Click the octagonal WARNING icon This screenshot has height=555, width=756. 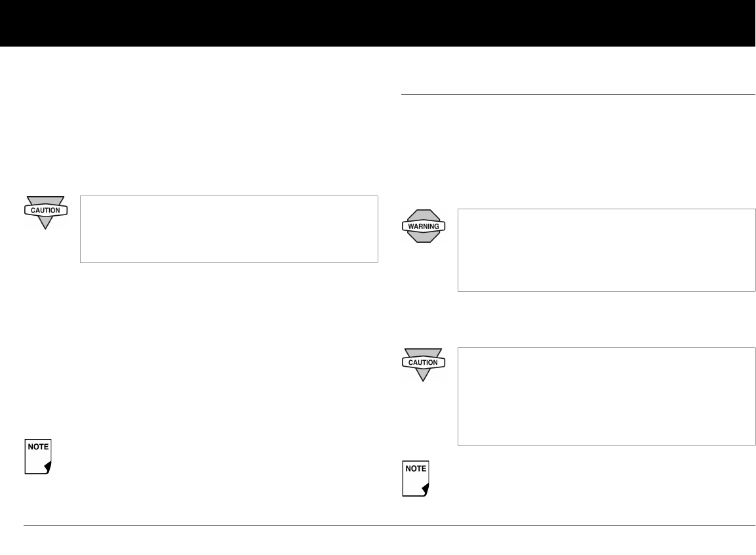[424, 227]
